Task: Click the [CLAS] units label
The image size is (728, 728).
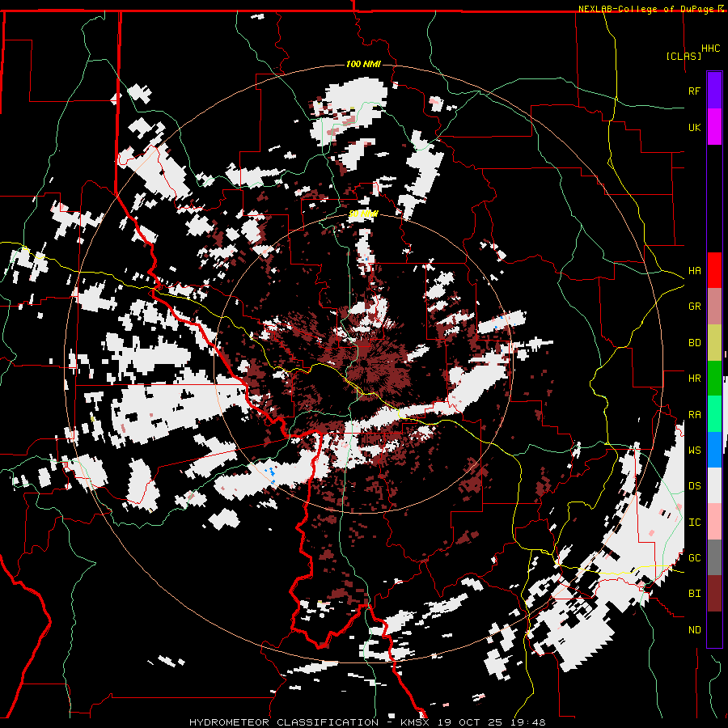Action: 684,56
